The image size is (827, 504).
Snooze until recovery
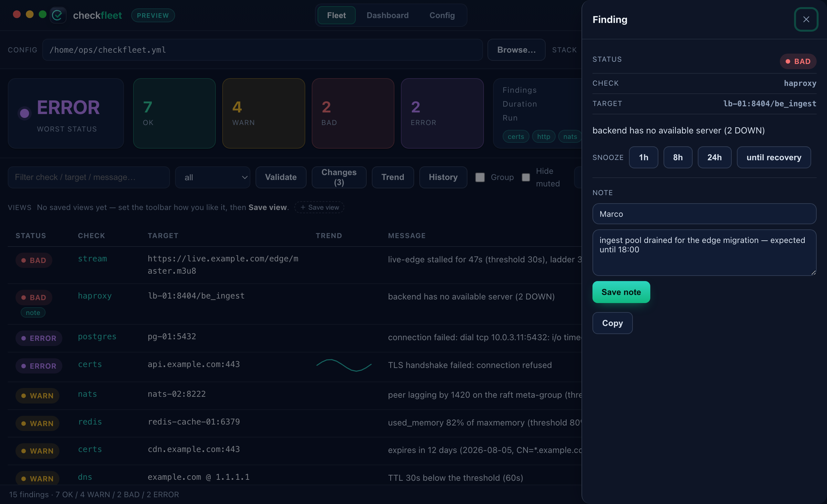(x=773, y=157)
